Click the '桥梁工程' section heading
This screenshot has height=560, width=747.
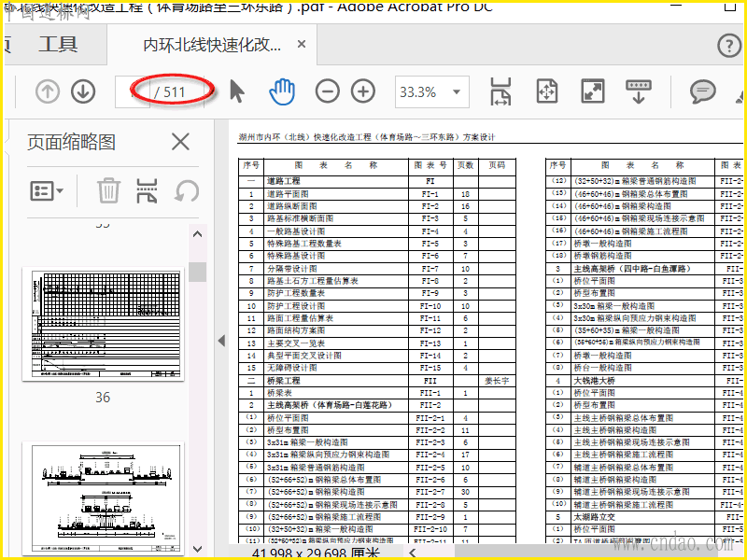(284, 381)
